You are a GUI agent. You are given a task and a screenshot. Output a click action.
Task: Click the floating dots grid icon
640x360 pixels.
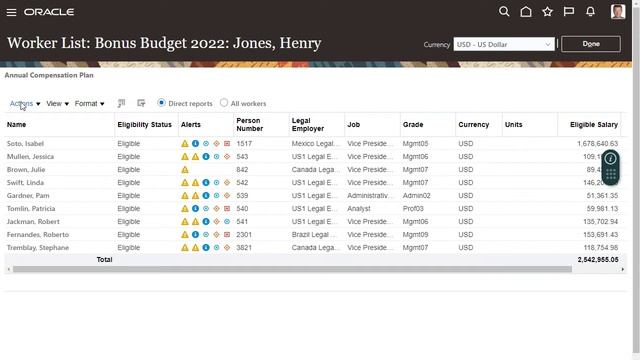coord(611,174)
